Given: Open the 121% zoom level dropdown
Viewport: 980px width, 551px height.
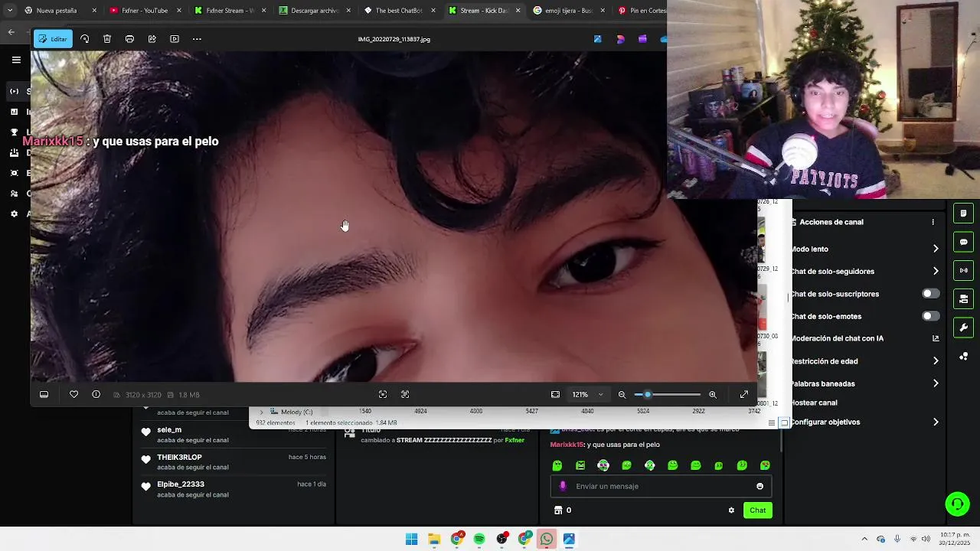Looking at the screenshot, I should 588,395.
